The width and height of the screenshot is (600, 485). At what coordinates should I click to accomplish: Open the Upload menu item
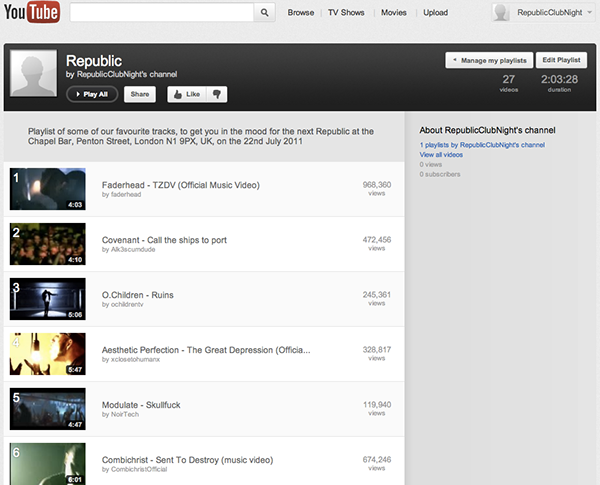[x=435, y=13]
